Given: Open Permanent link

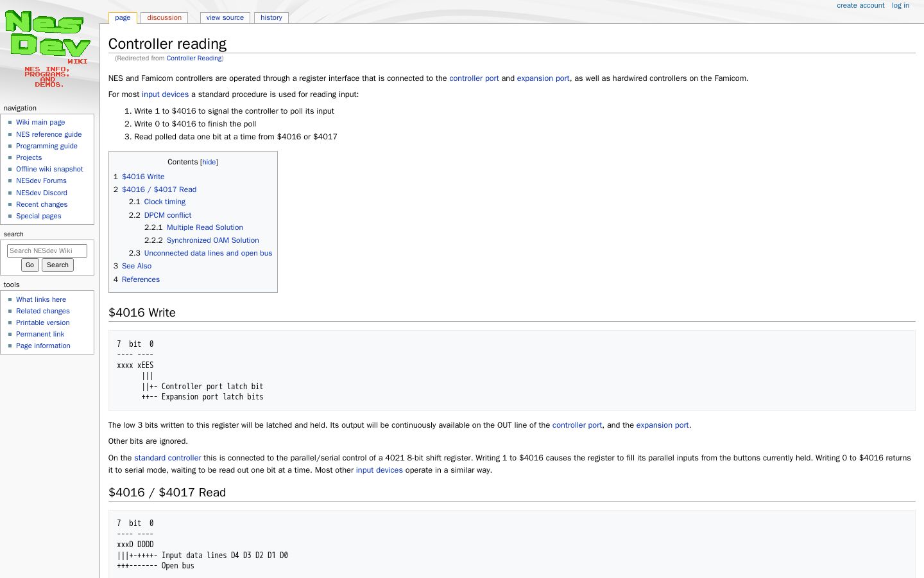Looking at the screenshot, I should 40,334.
